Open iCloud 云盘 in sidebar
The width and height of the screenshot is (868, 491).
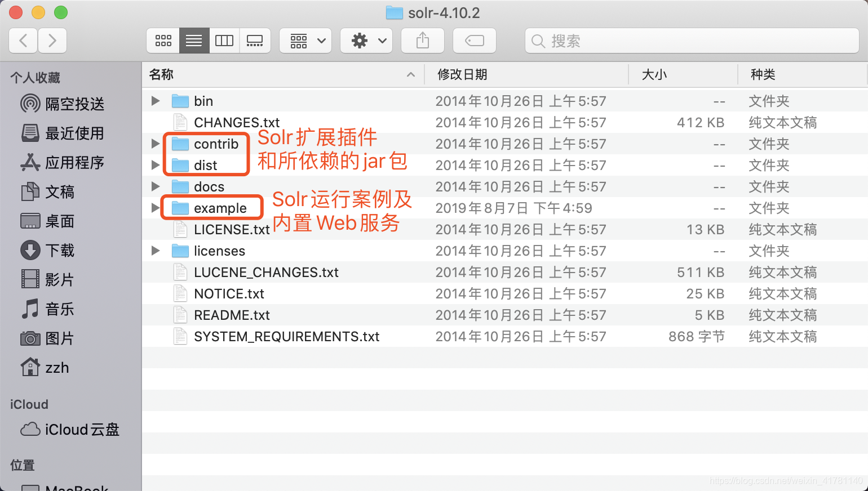click(70, 429)
